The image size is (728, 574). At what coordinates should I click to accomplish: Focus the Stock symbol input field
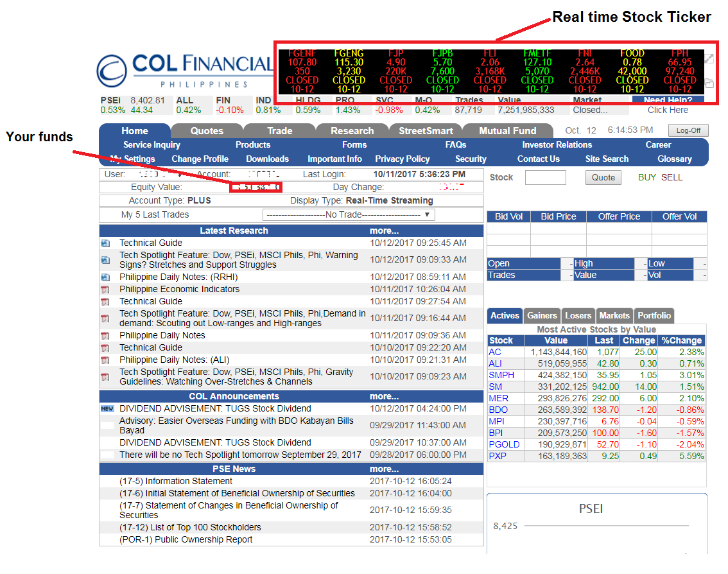point(546,177)
